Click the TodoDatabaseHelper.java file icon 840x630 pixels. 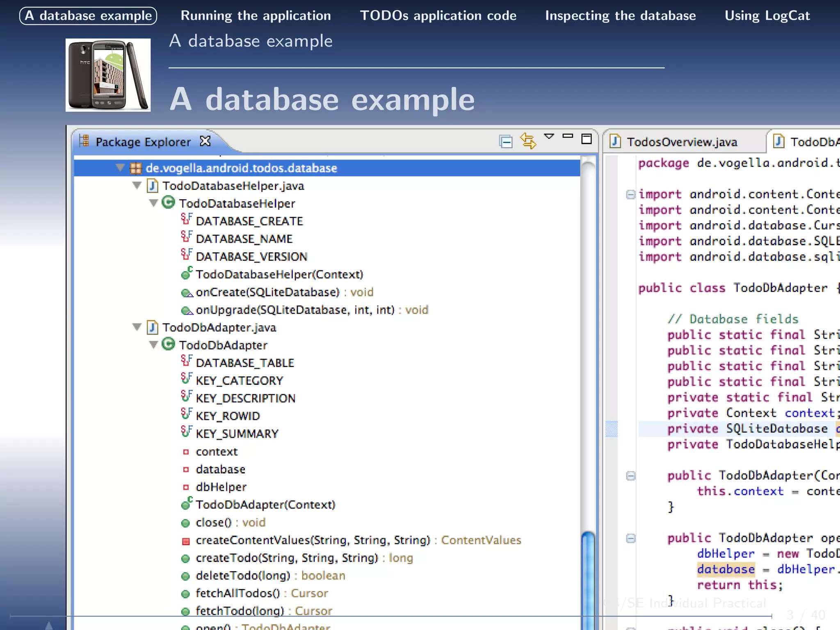coord(153,186)
